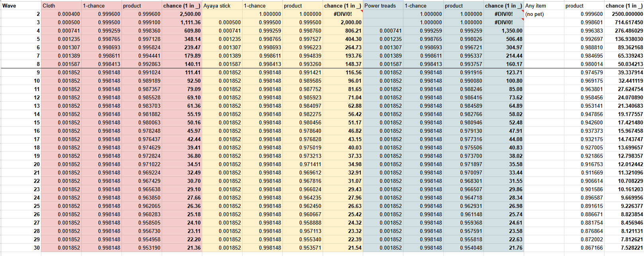This screenshot has width=644, height=256.
Task: Click the Cloth value "0.000400"
Action: (x=61, y=14)
